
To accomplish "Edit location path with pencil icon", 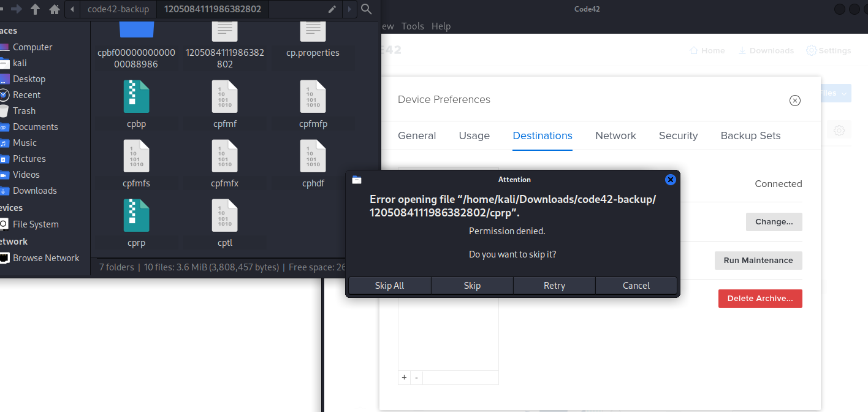I will pyautogui.click(x=332, y=9).
